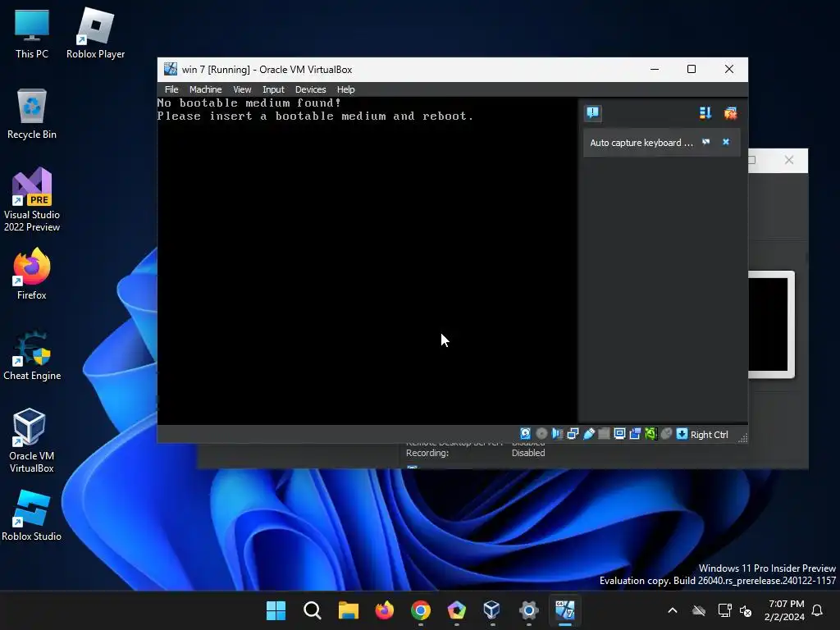This screenshot has width=840, height=630.
Task: Click the display/video memory status icon
Action: 619,433
